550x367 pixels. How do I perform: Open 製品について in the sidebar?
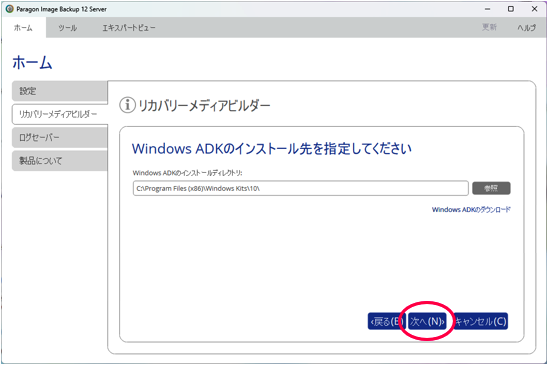click(60, 161)
